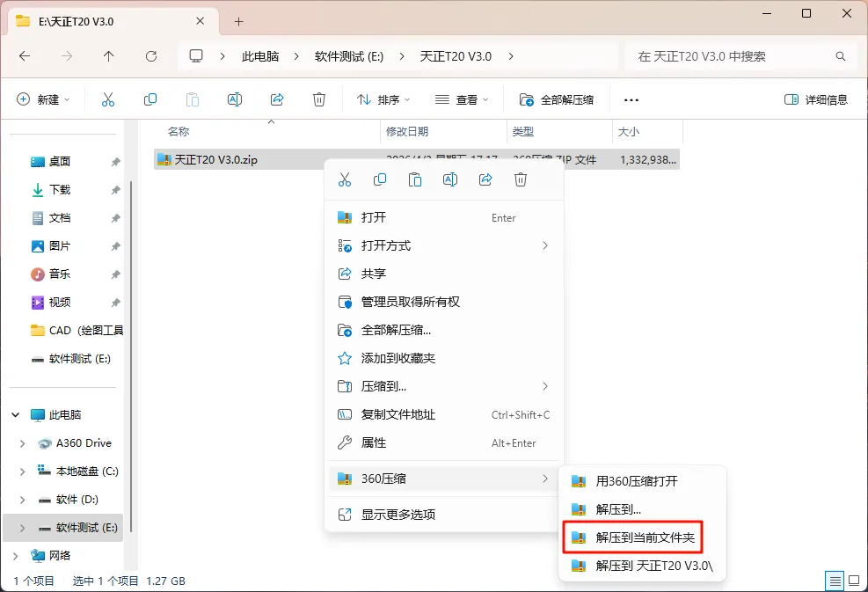This screenshot has height=592, width=868.
Task: Choose 用360压缩打开
Action: click(642, 480)
